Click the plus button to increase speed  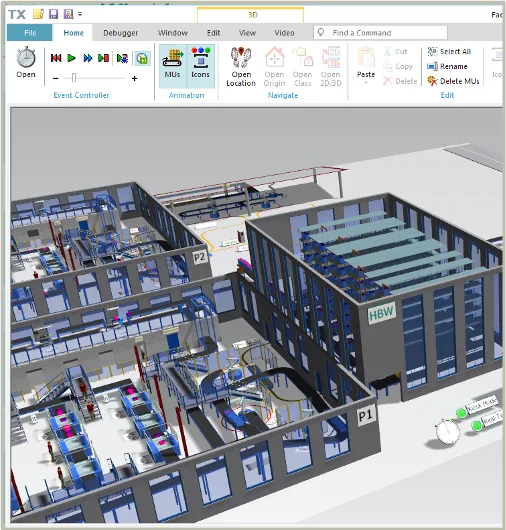135,78
